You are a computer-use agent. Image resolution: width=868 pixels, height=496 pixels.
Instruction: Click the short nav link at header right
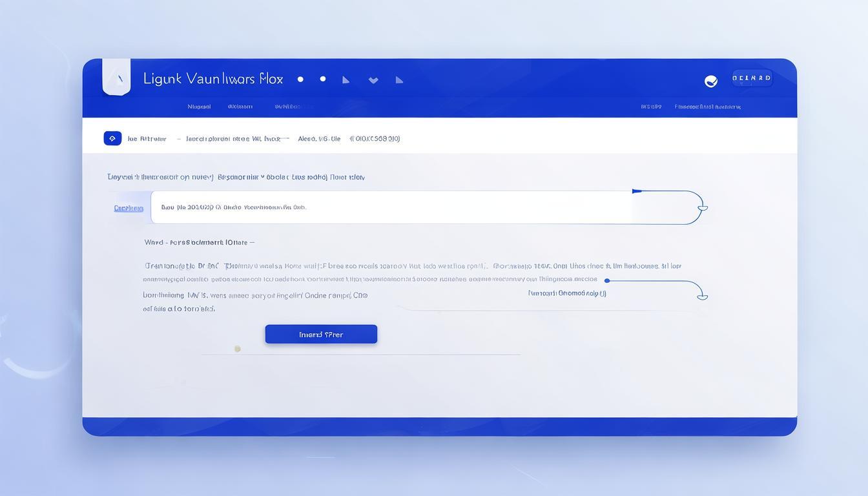(x=651, y=107)
